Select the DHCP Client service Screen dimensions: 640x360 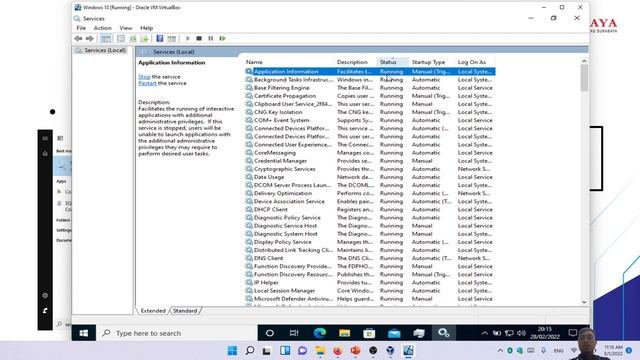click(x=370, y=209)
